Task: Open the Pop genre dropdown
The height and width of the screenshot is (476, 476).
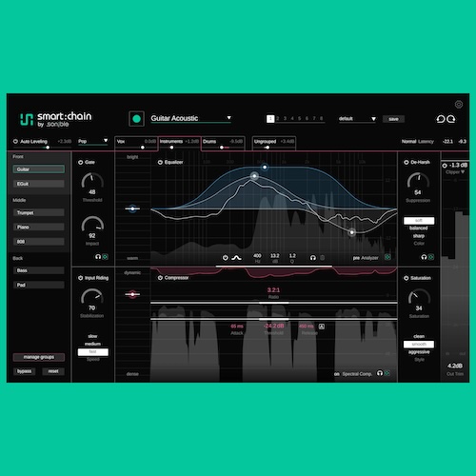Action: coord(92,141)
